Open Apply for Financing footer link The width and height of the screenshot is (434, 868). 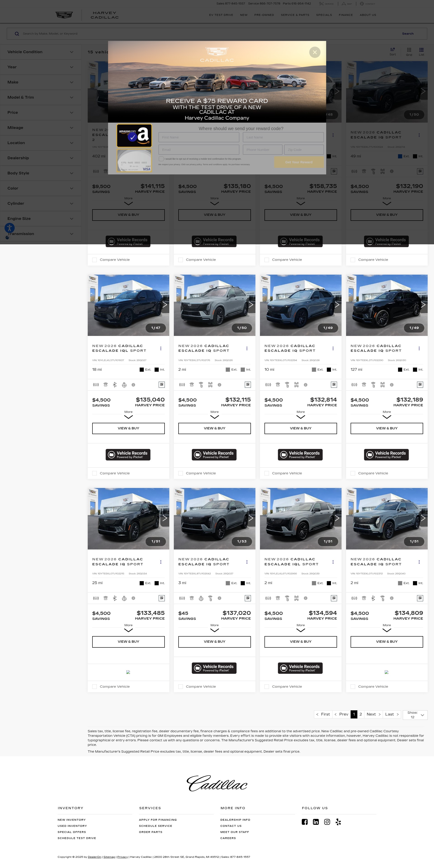pyautogui.click(x=158, y=820)
